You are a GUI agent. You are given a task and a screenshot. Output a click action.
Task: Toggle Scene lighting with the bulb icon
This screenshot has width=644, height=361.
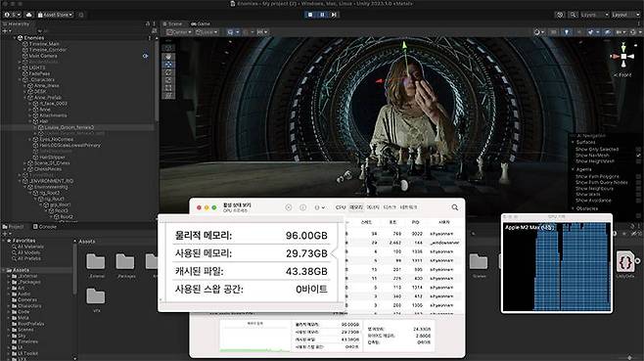pos(567,32)
